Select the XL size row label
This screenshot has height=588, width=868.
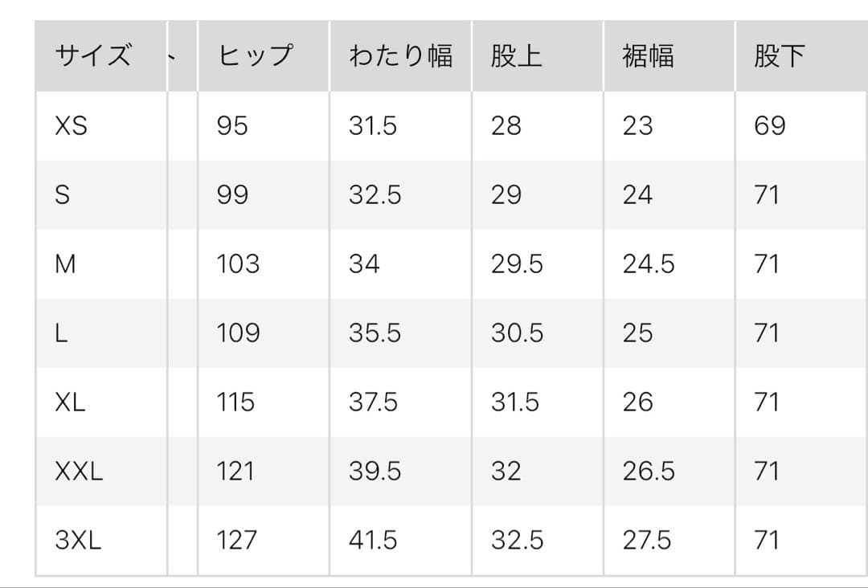pyautogui.click(x=70, y=402)
